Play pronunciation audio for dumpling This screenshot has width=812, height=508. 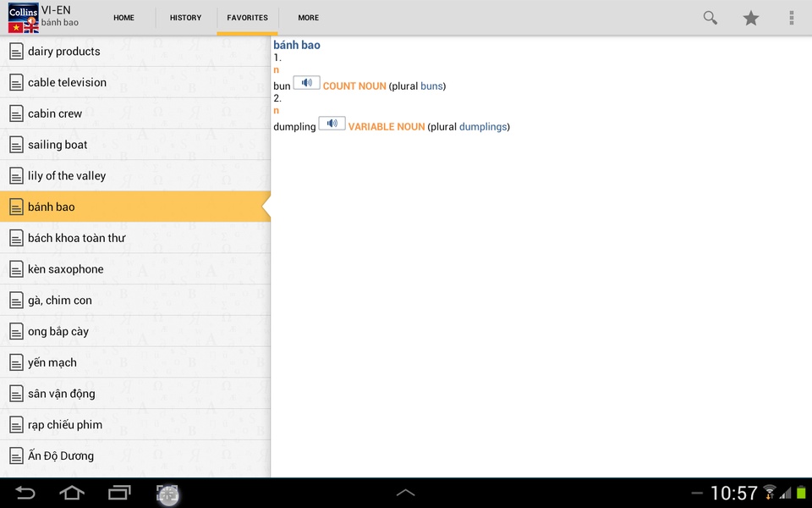[x=332, y=124]
